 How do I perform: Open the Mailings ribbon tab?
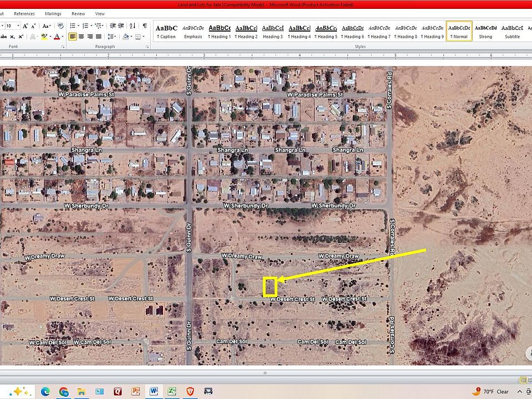(x=53, y=13)
